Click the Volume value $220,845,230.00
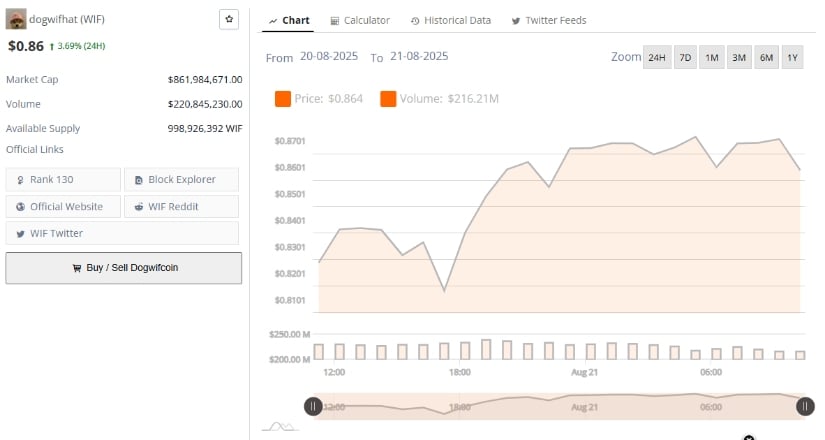Image resolution: width=825 pixels, height=440 pixels. tap(205, 104)
